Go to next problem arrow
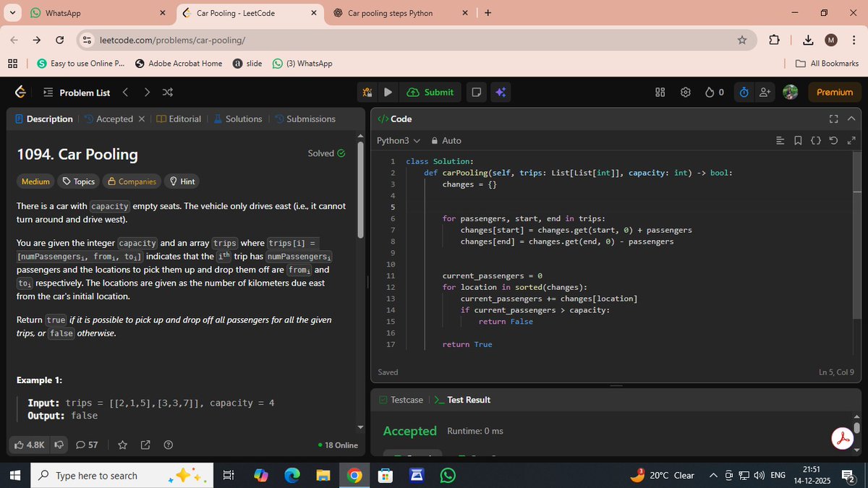Screen dimensions: 868x488 (147, 92)
